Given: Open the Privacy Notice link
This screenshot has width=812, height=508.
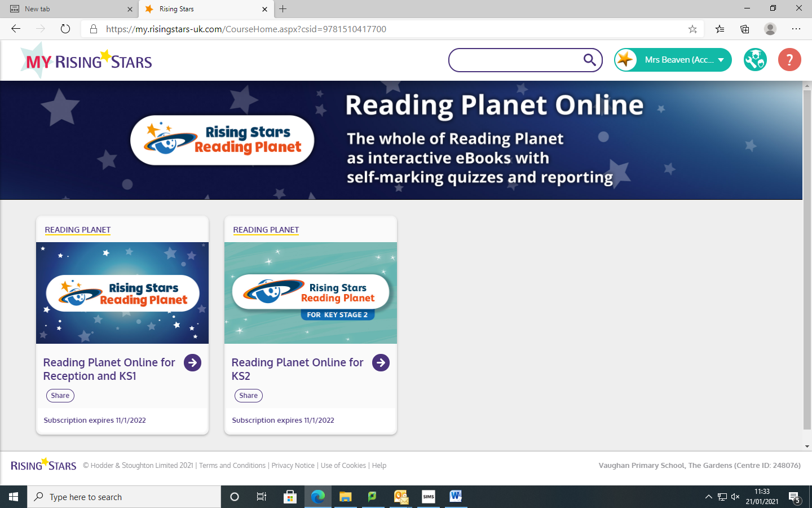Looking at the screenshot, I should 293,466.
